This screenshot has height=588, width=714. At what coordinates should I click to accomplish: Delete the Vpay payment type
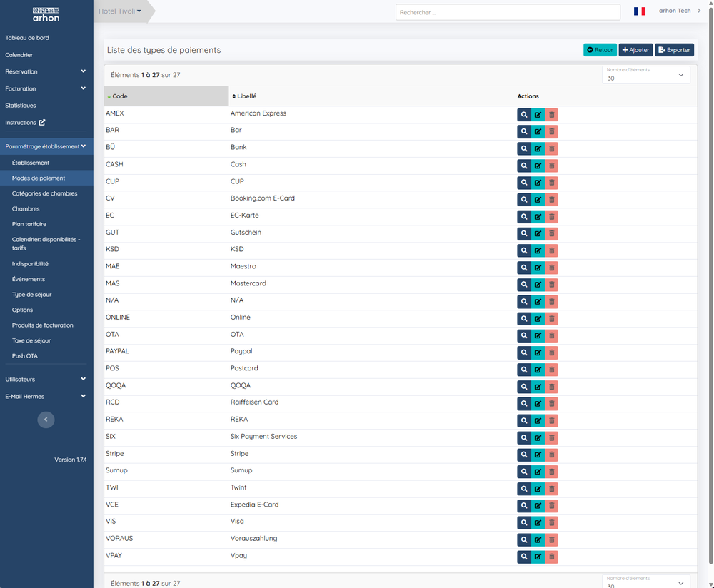[x=551, y=556]
